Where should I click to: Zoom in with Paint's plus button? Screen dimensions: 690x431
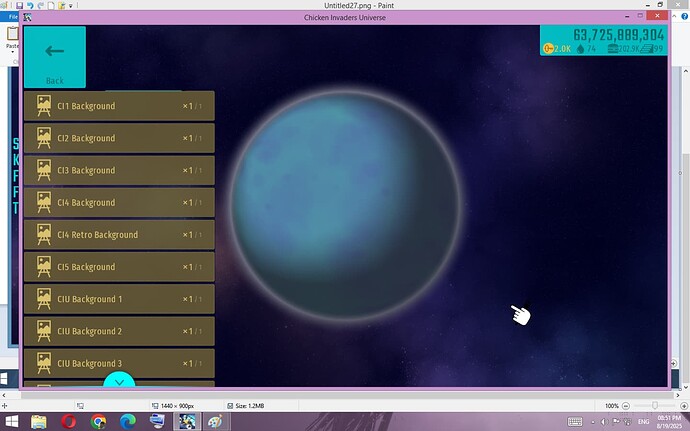pos(684,405)
